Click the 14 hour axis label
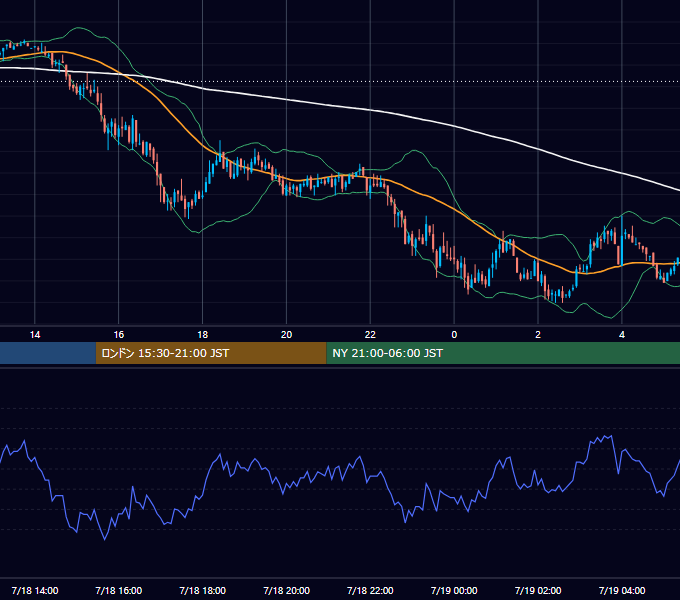 [35, 335]
